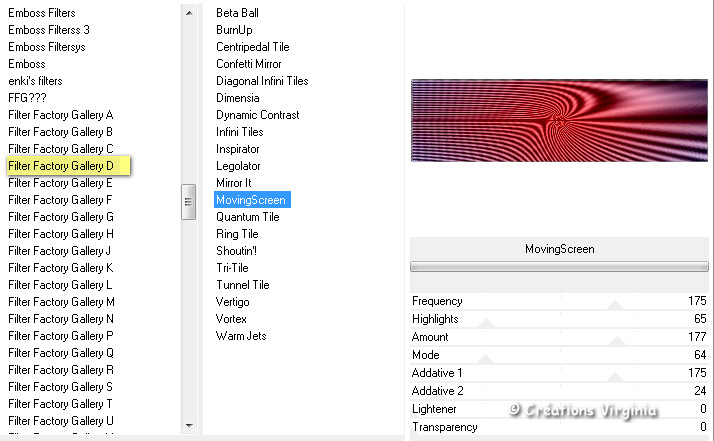
Task: Click the Frequency slider handle
Action: [616, 306]
